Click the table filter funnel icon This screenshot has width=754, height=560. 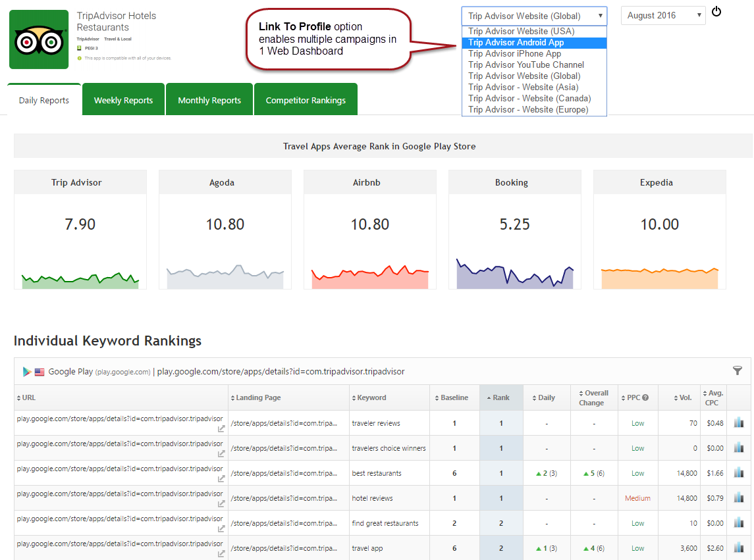point(738,370)
